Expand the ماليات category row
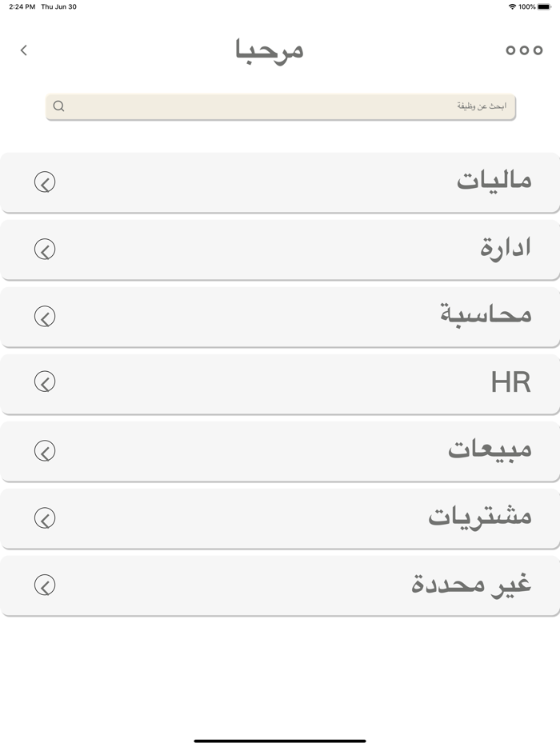 tap(280, 182)
